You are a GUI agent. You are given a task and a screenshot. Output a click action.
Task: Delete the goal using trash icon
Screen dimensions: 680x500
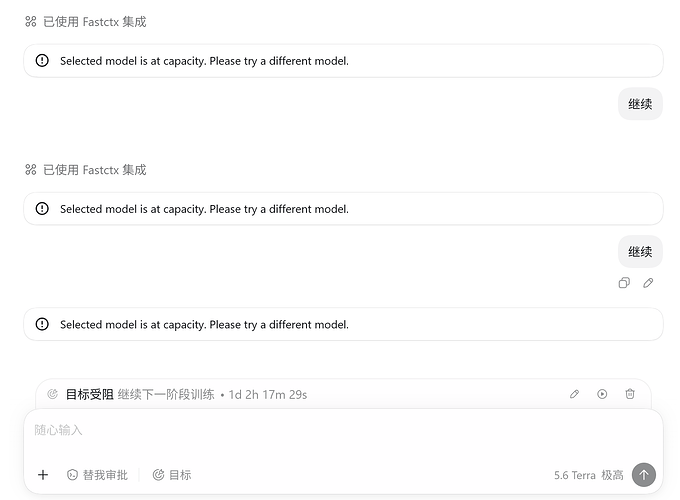[x=630, y=394]
